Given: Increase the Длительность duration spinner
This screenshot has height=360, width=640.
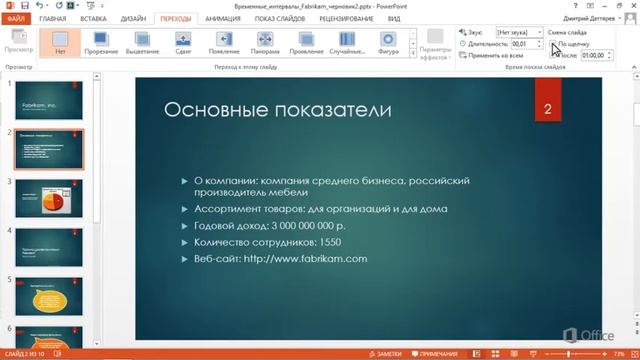Looking at the screenshot, I should coord(540,41).
